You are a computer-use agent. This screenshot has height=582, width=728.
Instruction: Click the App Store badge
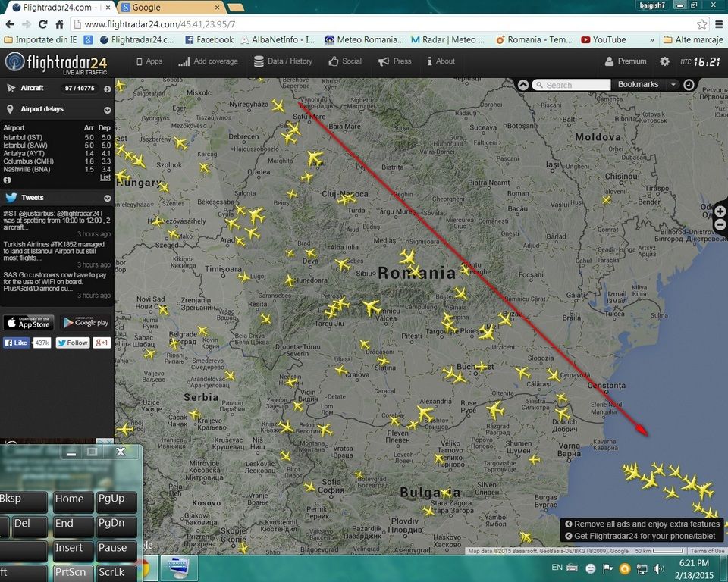29,323
